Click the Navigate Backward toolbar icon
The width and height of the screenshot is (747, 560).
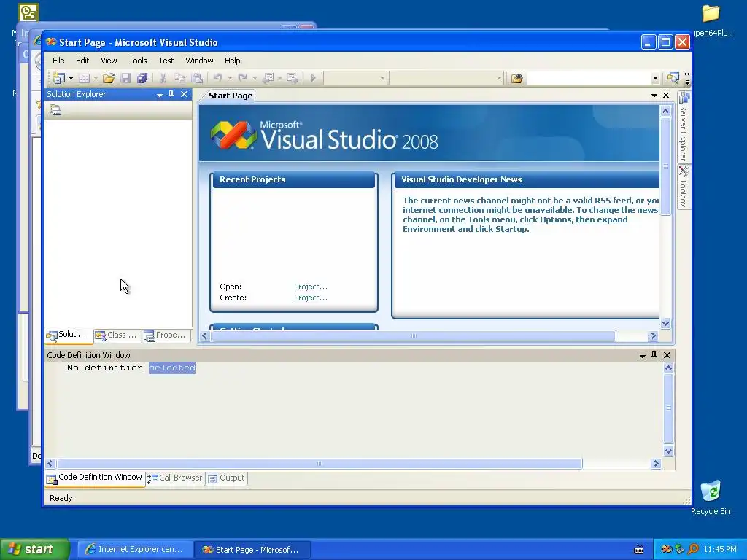pyautogui.click(x=268, y=78)
